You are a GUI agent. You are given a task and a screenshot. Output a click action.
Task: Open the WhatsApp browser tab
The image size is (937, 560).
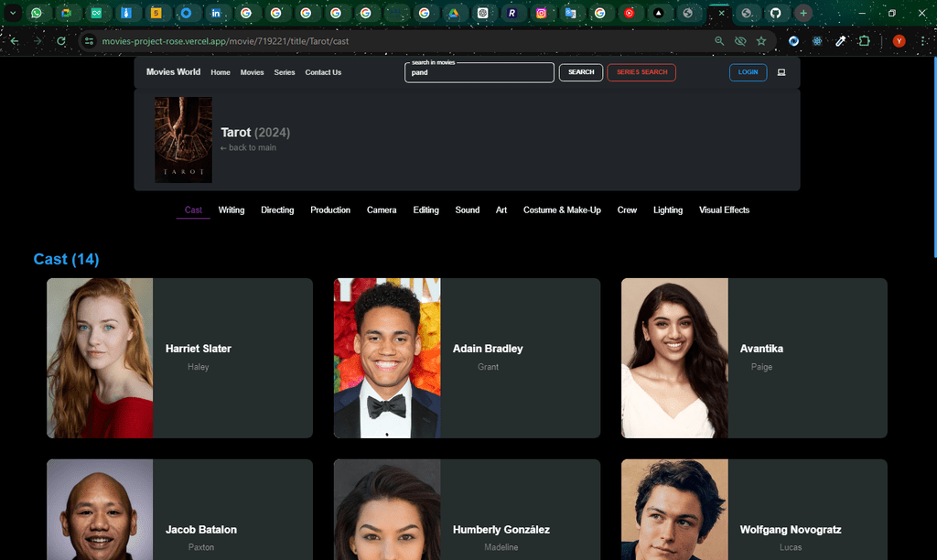[x=37, y=13]
